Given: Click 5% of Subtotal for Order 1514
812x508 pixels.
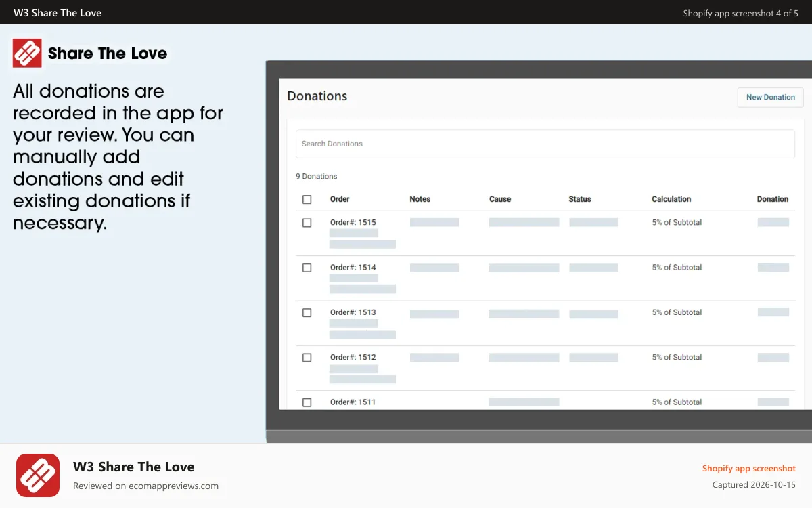Looking at the screenshot, I should [677, 268].
